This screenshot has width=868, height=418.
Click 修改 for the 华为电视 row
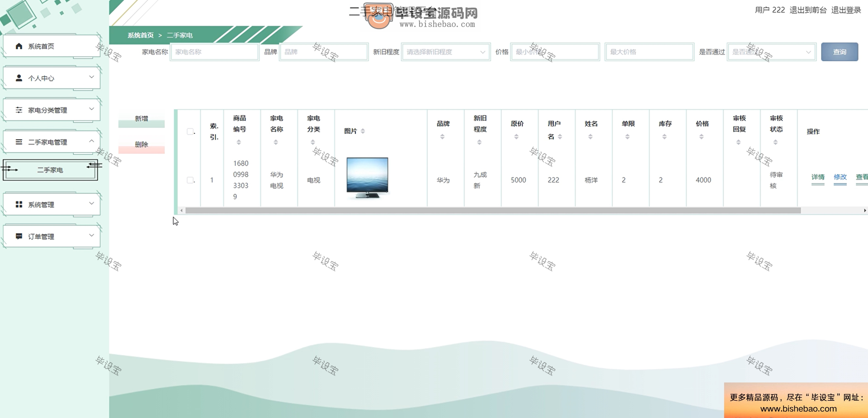(x=840, y=177)
